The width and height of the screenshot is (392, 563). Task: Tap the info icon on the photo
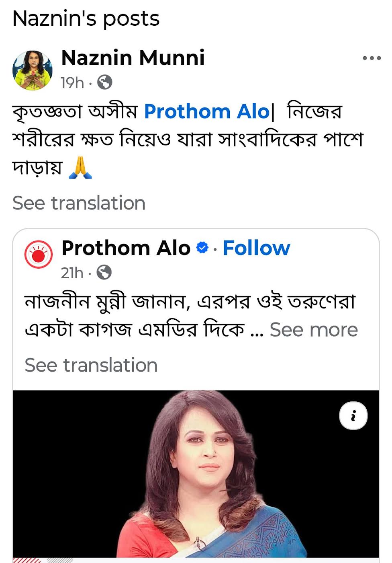point(353,416)
